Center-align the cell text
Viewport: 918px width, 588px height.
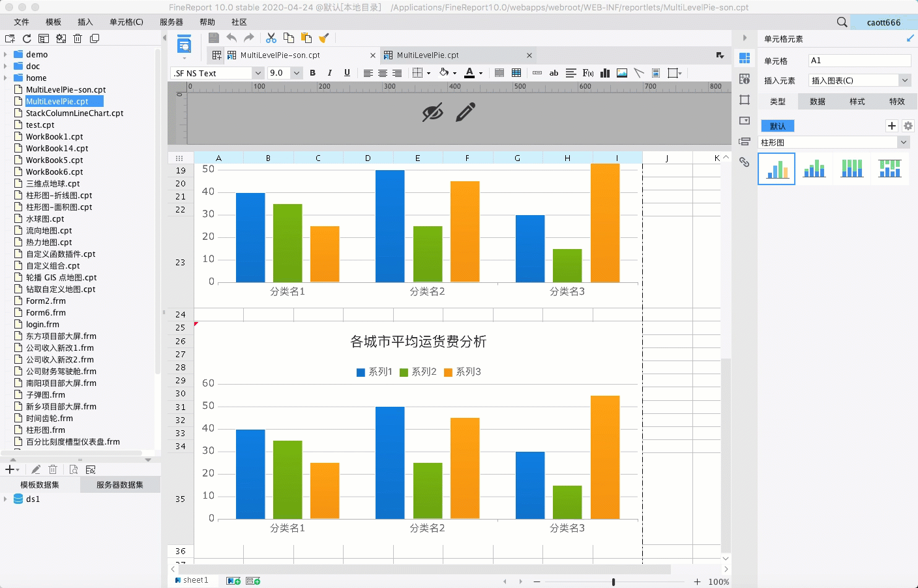(383, 73)
